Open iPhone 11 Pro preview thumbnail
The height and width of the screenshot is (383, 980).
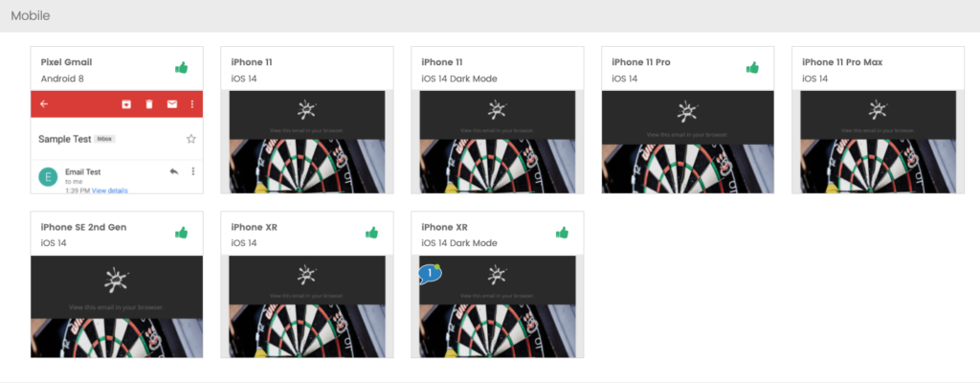pyautogui.click(x=687, y=142)
